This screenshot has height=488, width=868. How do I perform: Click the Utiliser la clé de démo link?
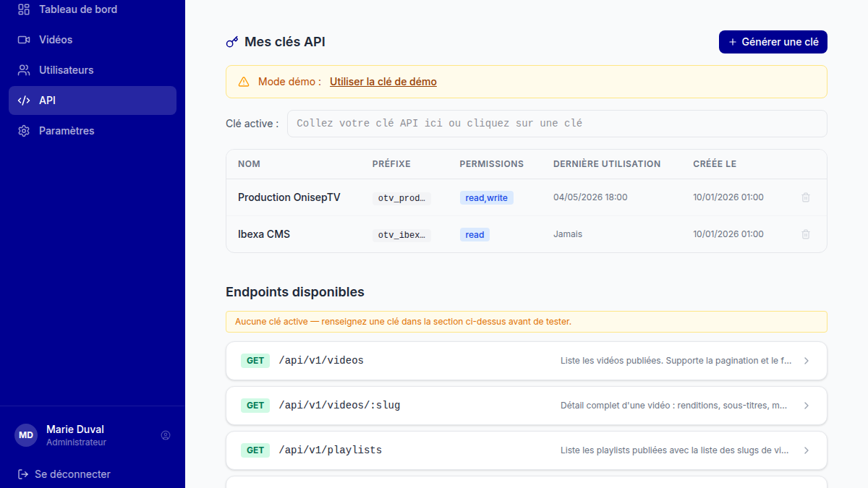pos(383,82)
